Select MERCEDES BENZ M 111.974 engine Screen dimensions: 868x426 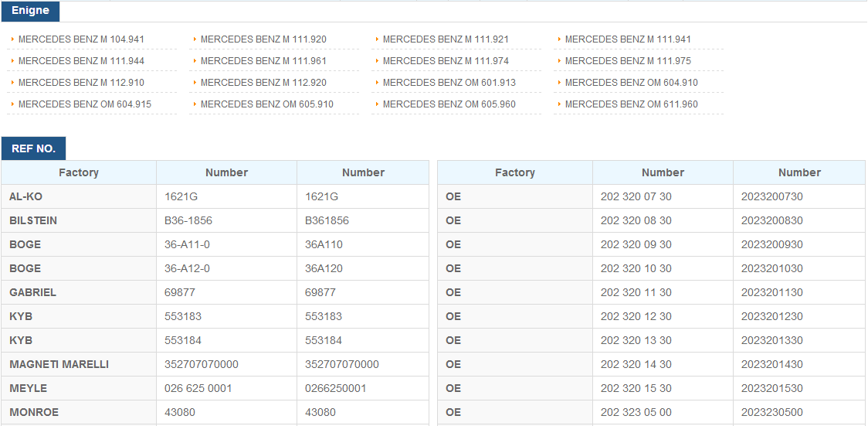click(446, 61)
